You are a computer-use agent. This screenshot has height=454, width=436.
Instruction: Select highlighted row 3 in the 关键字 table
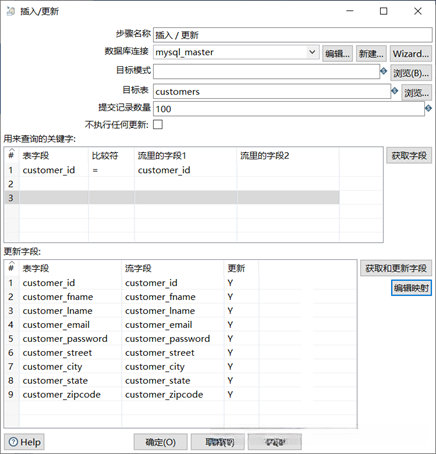[172, 198]
